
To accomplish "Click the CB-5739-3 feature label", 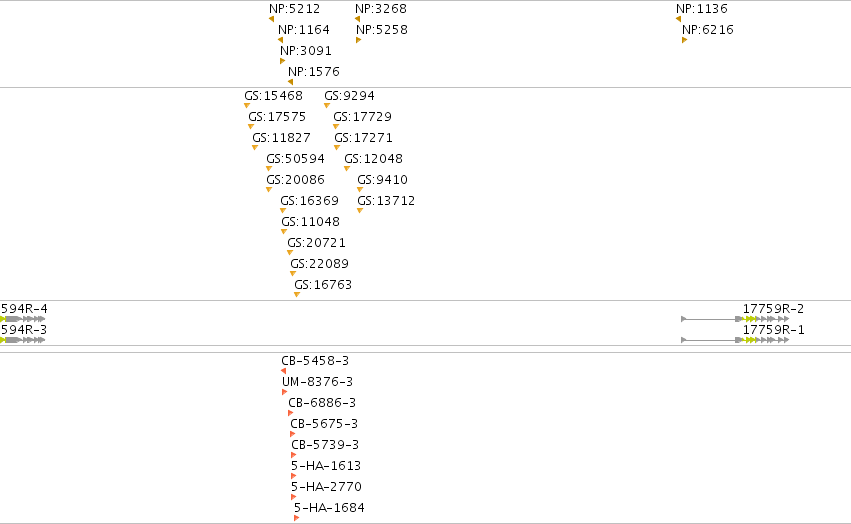I will (x=325, y=445).
